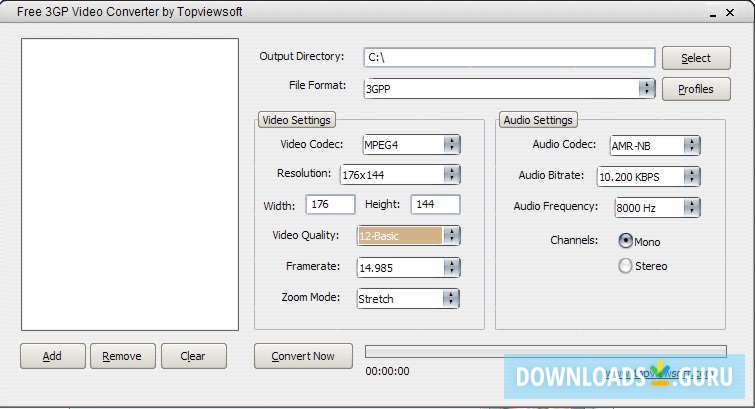Open the Audio Bitrate dropdown
Image resolution: width=755 pixels, height=409 pixels.
[649, 177]
